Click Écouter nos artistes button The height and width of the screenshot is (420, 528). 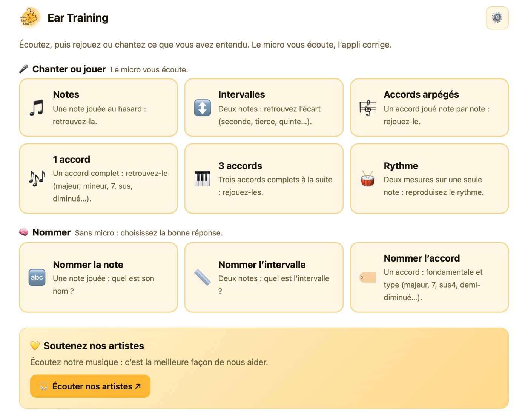pos(90,386)
